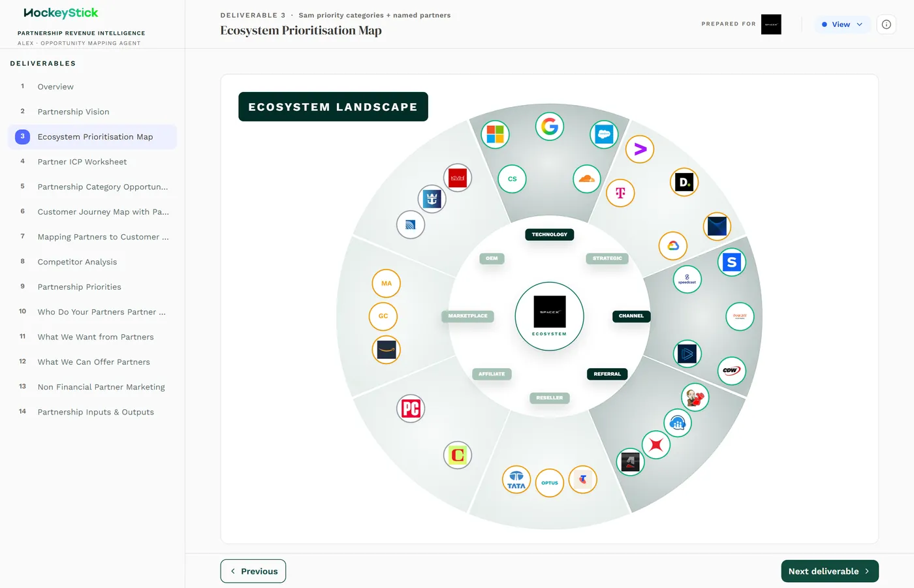Click the jester character logo bubble

click(695, 397)
